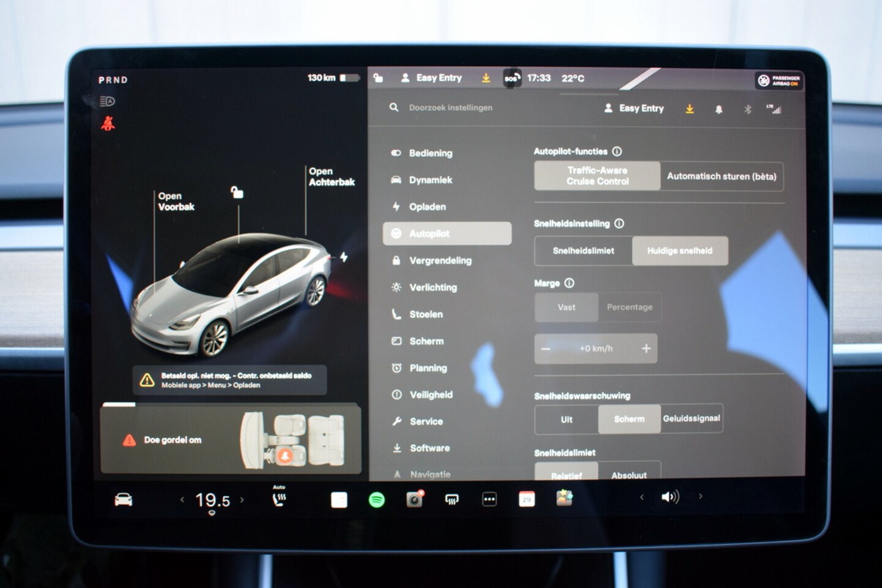Open notifications bell icon
This screenshot has width=882, height=588.
pos(719,109)
